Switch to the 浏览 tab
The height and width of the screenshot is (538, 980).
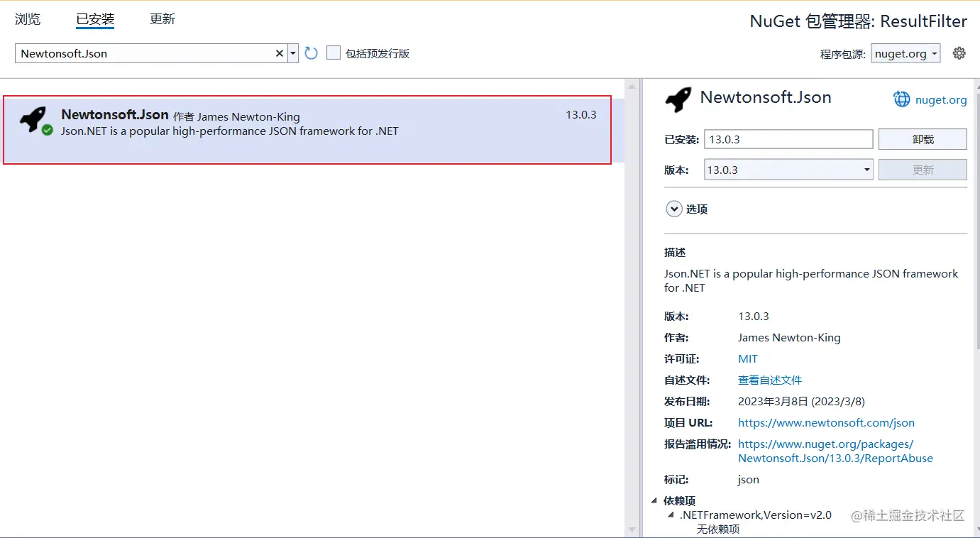(x=28, y=19)
